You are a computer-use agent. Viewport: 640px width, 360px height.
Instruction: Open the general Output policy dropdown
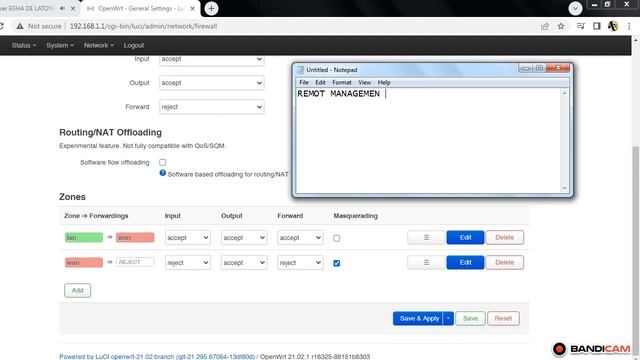tap(211, 83)
